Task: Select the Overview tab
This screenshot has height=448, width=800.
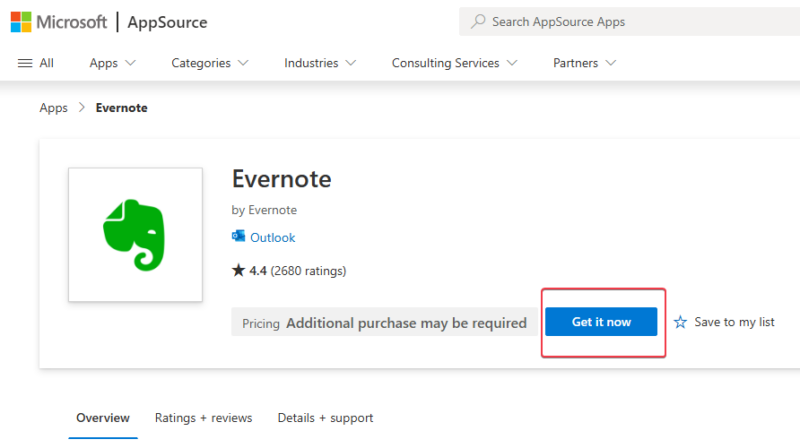Action: (103, 418)
